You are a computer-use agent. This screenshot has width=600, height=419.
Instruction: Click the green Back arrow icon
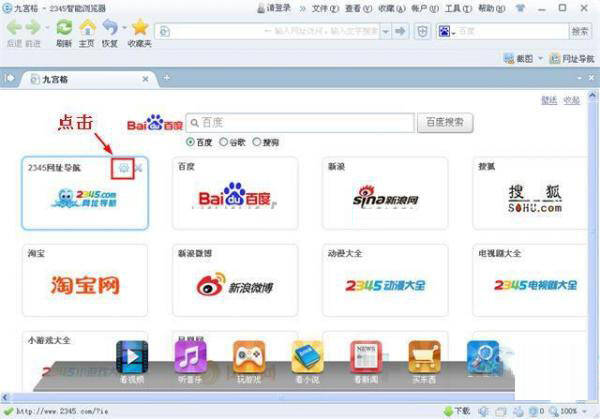tap(14, 28)
